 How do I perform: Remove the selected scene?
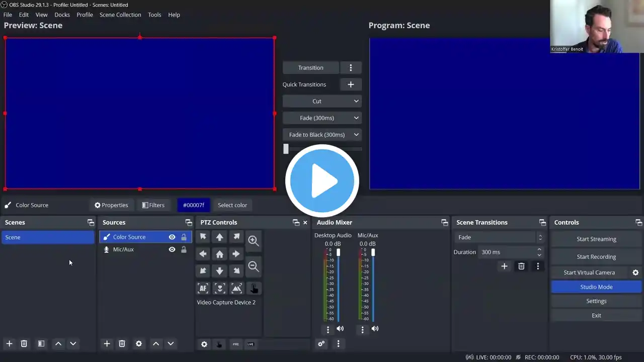coord(24,343)
